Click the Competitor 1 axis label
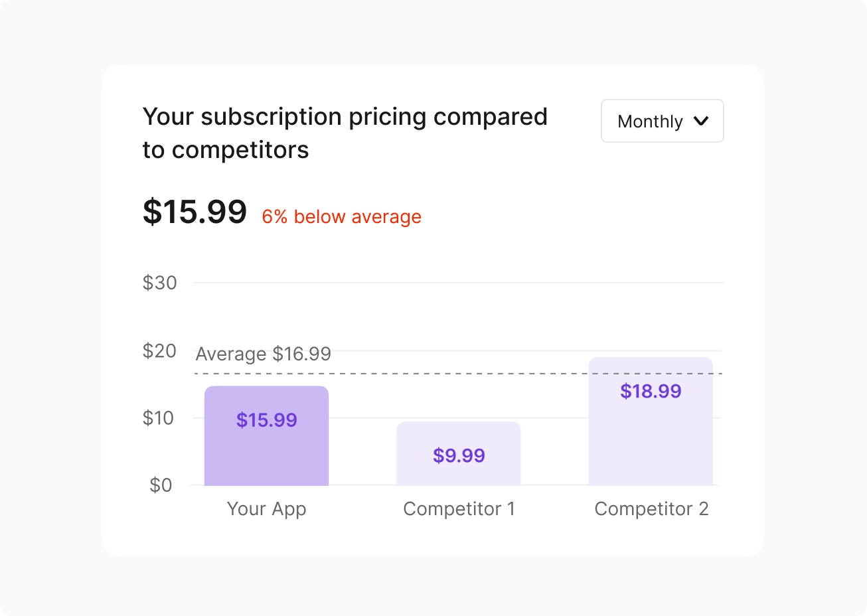Screen dimensions: 867x616 pos(459,508)
